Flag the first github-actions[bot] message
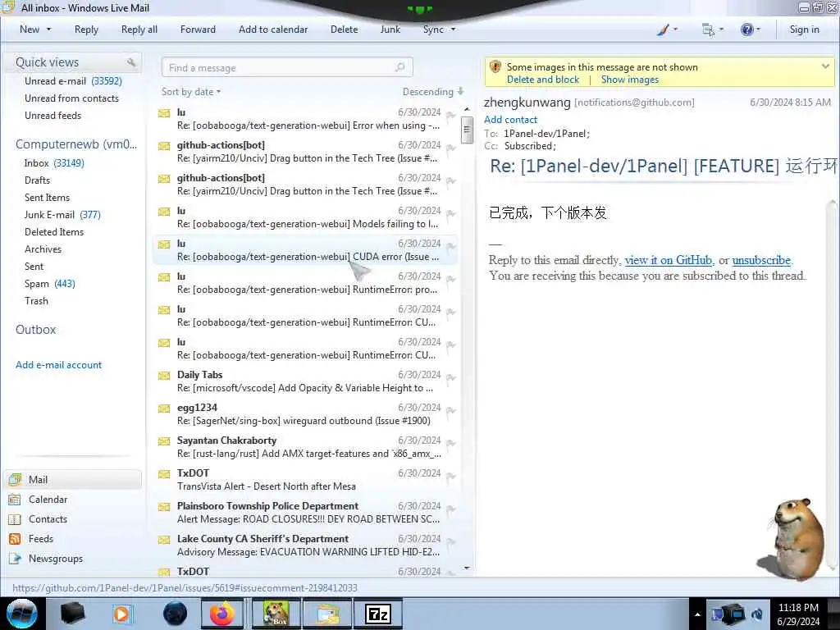Screen dimensions: 840x630 tap(450, 148)
